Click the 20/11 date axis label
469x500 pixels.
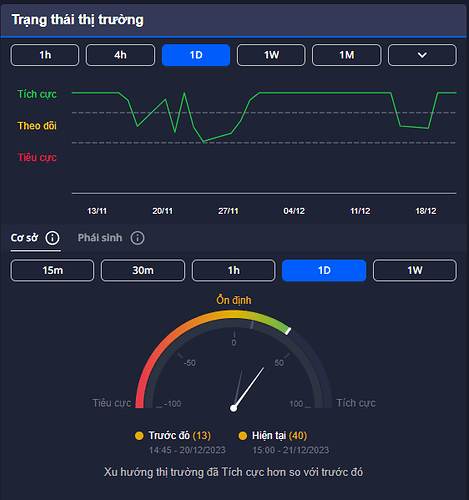click(162, 211)
